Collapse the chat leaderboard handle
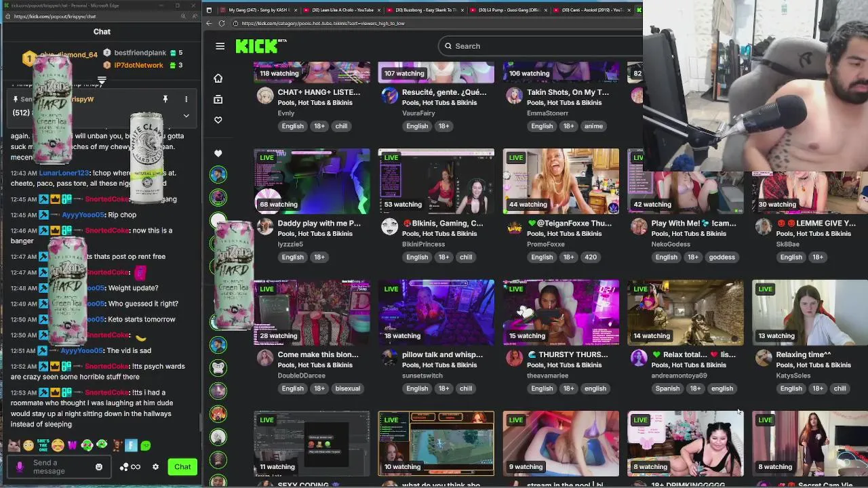Viewport: 868px width, 488px height. (102, 80)
